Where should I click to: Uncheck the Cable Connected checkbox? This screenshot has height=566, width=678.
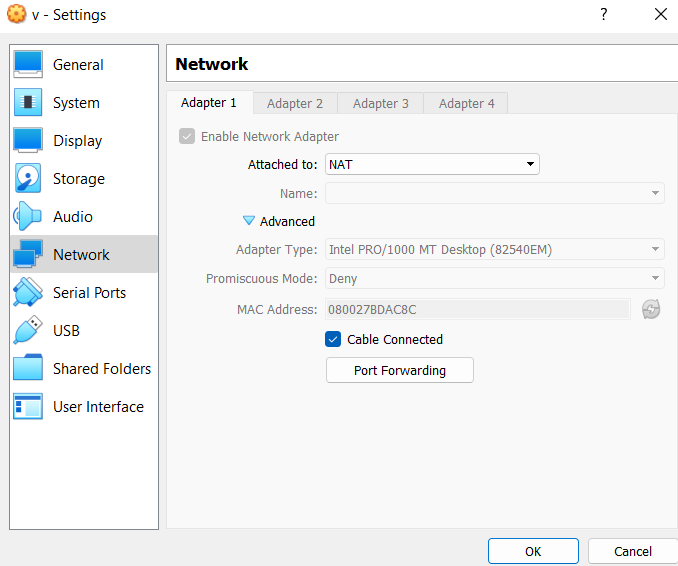pos(334,340)
